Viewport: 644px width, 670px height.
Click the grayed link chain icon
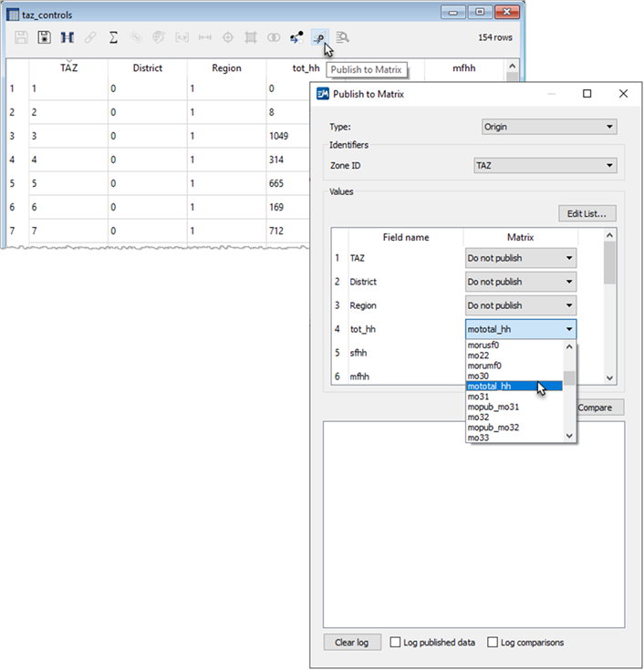[x=90, y=37]
